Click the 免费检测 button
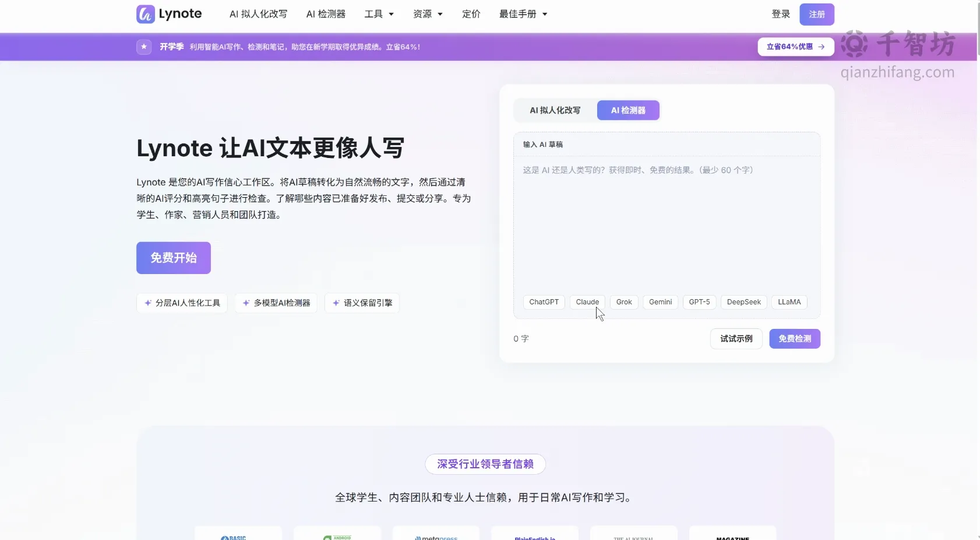The width and height of the screenshot is (980, 540). click(795, 339)
